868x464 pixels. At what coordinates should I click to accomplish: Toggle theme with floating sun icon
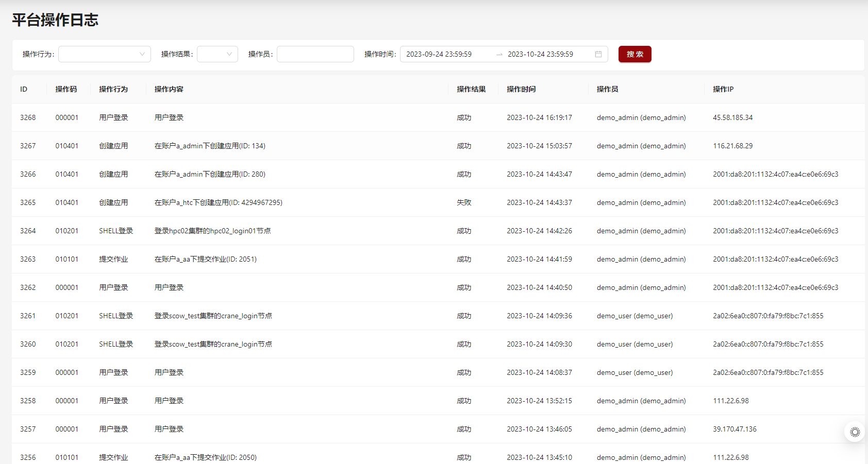tap(855, 432)
